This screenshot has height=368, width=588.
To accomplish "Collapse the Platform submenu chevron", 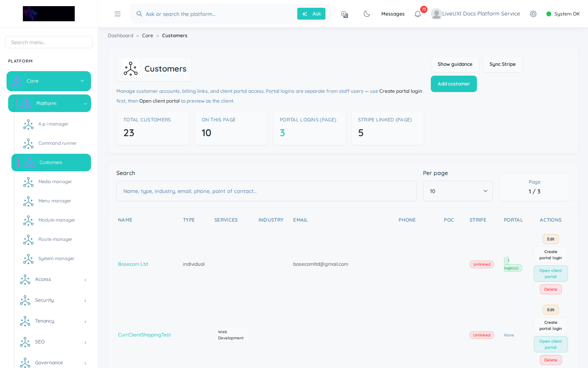I will coord(85,104).
